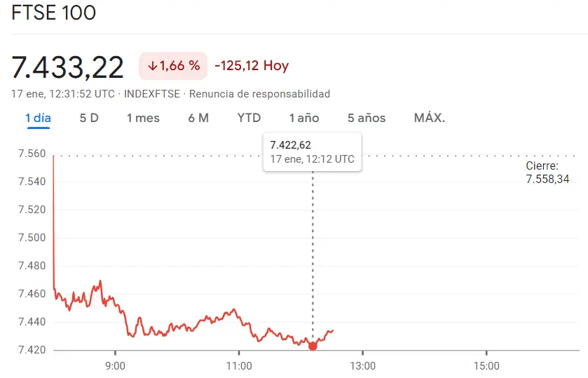The width and height of the screenshot is (588, 378).
Task: Open the 1 mes chart view
Action: [x=143, y=118]
